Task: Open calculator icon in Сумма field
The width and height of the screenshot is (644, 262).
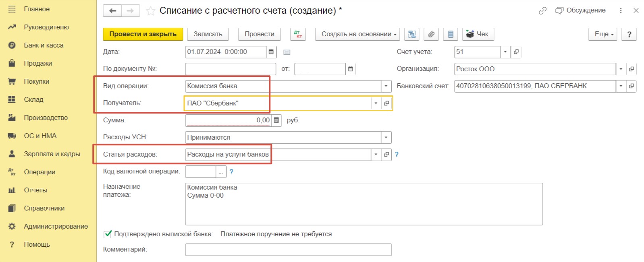Action: click(276, 120)
